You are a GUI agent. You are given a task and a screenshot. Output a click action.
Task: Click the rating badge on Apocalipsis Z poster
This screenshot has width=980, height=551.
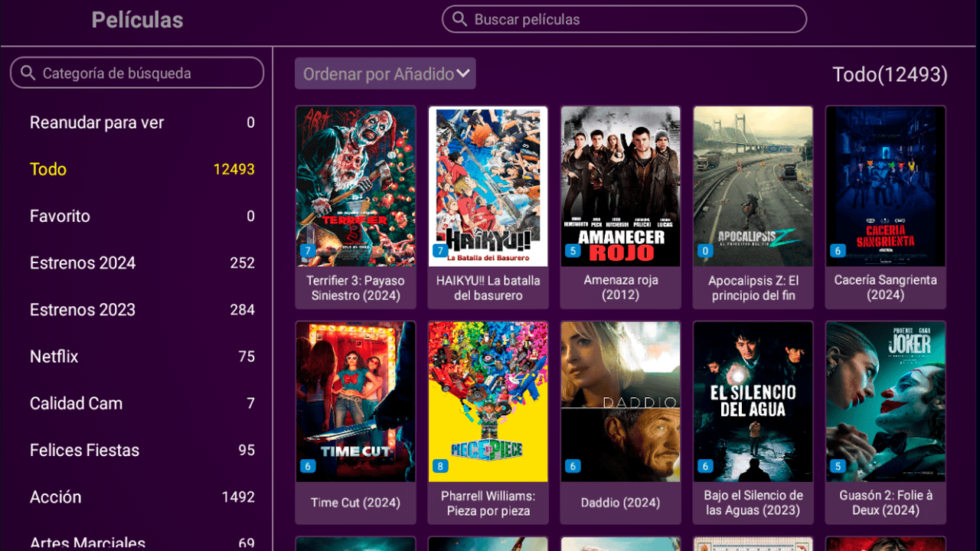705,251
